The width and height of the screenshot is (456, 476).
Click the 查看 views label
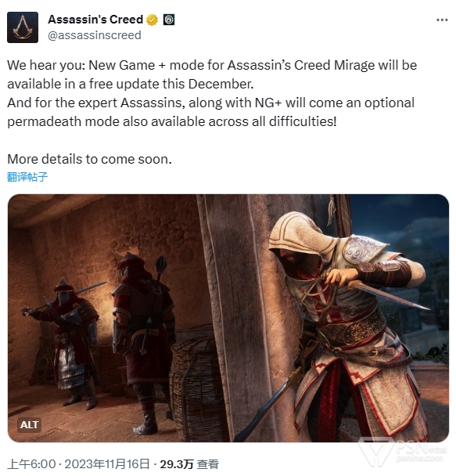click(208, 464)
